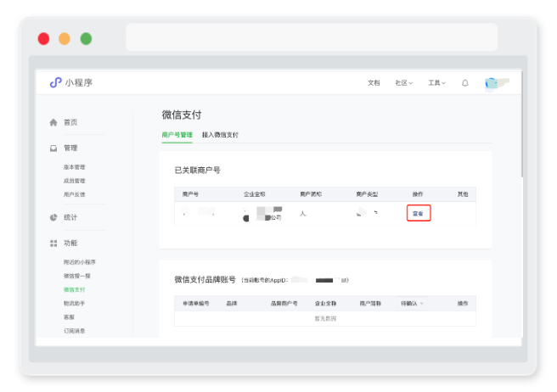Click the 商户号 column header

pos(190,194)
